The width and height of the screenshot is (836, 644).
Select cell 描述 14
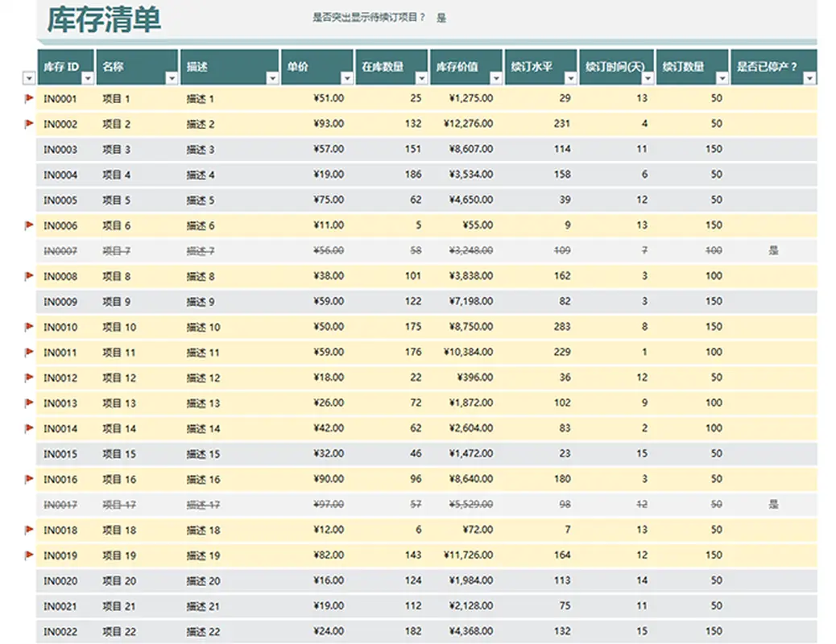click(x=203, y=428)
